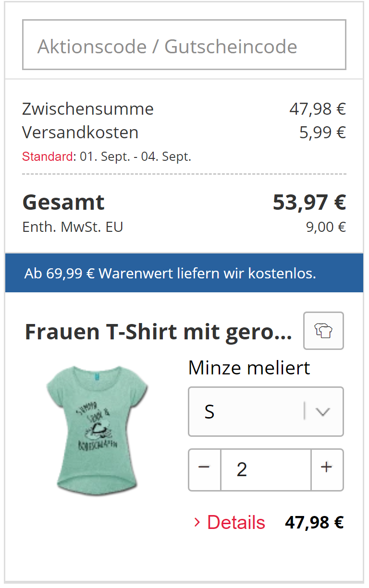The width and height of the screenshot is (369, 588).
Task: Open the mint T-shirt product thumbnail
Action: pos(97,431)
